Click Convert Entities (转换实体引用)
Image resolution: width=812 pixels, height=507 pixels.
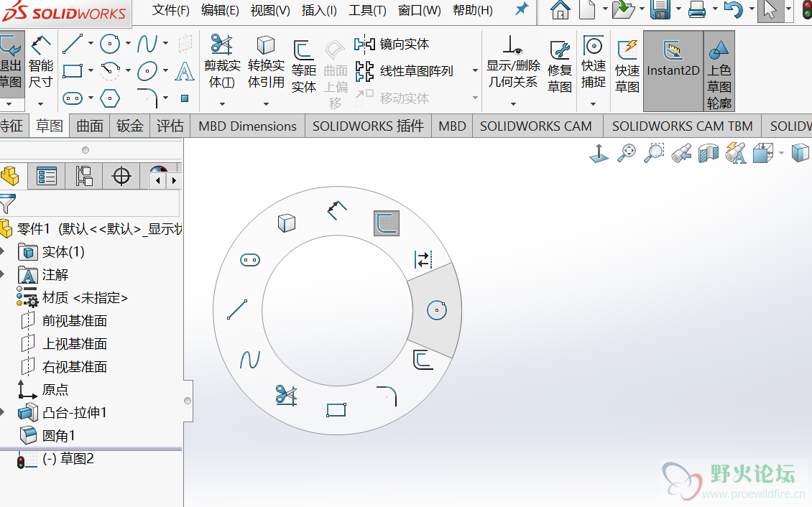pos(266,62)
